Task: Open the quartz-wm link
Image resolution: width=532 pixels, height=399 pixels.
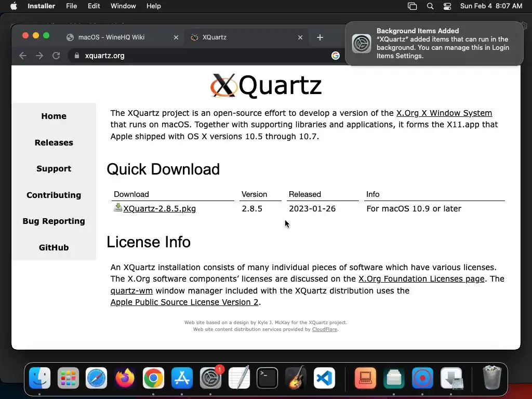Action: [x=131, y=291]
